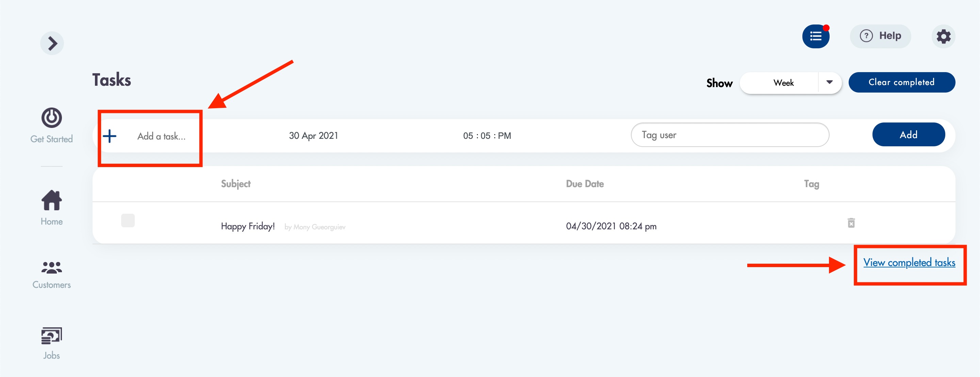
Task: Go to Home in sidebar
Action: [x=51, y=208]
